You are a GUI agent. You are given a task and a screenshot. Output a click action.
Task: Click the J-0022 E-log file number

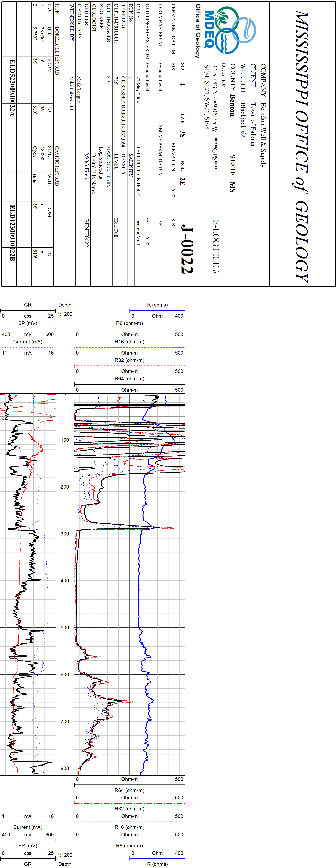click(x=188, y=249)
